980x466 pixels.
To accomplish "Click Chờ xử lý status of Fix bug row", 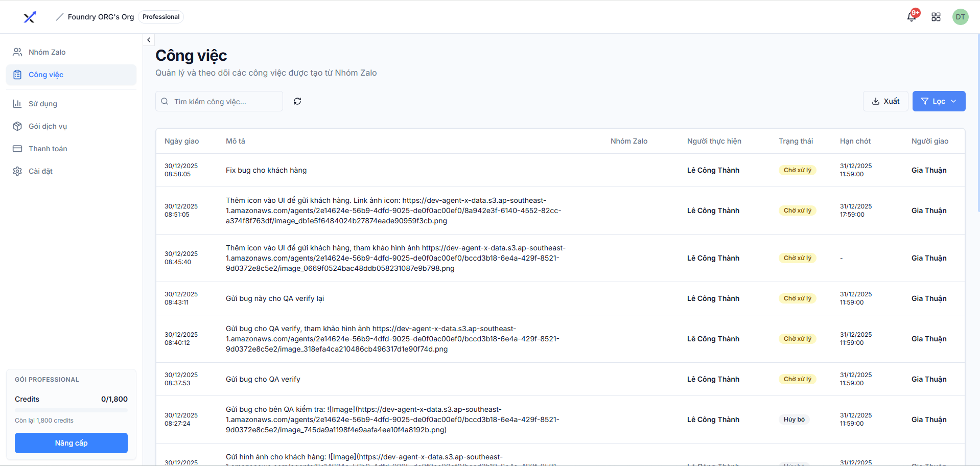I will tap(797, 170).
